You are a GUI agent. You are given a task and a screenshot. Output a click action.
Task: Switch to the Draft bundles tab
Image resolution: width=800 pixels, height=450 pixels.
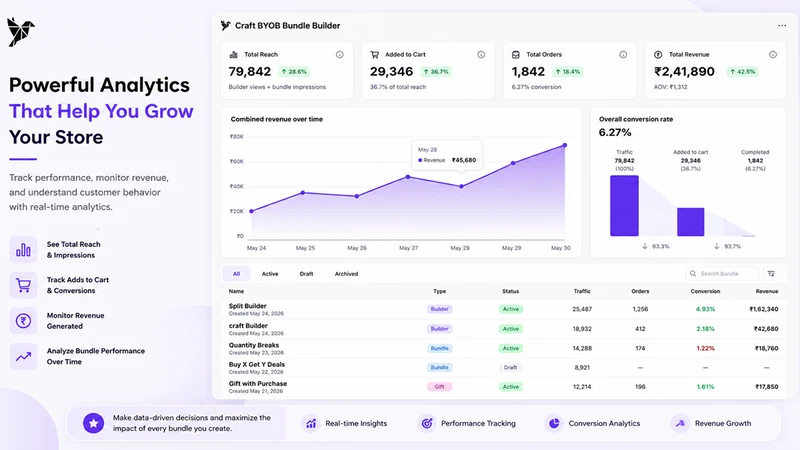click(306, 274)
